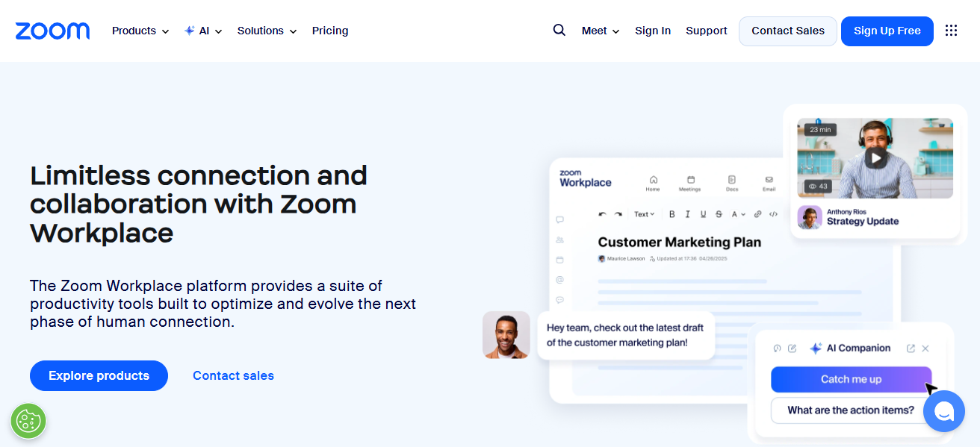Image resolution: width=980 pixels, height=447 pixels.
Task: Click the 43 views eye badge
Action: (x=819, y=187)
